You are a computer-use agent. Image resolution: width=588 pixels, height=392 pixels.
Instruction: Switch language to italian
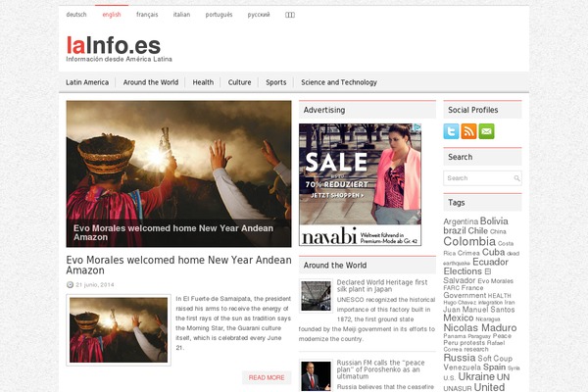pos(181,15)
